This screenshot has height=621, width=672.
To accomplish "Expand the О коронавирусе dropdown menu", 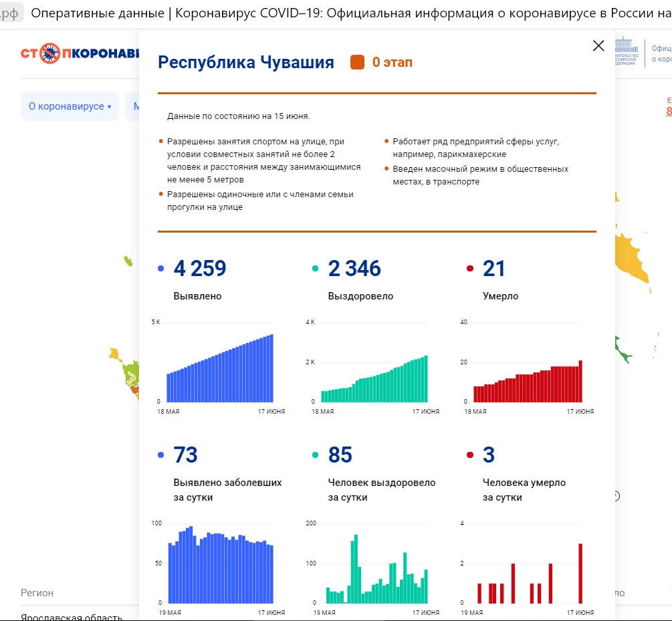I will pos(69,106).
